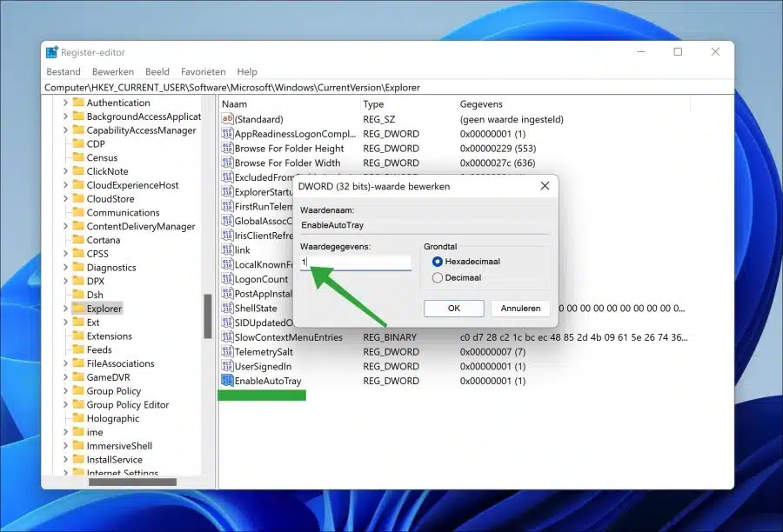This screenshot has height=532, width=783.
Task: Click the 0x00000007 (7) data cell
Action: [x=492, y=352]
